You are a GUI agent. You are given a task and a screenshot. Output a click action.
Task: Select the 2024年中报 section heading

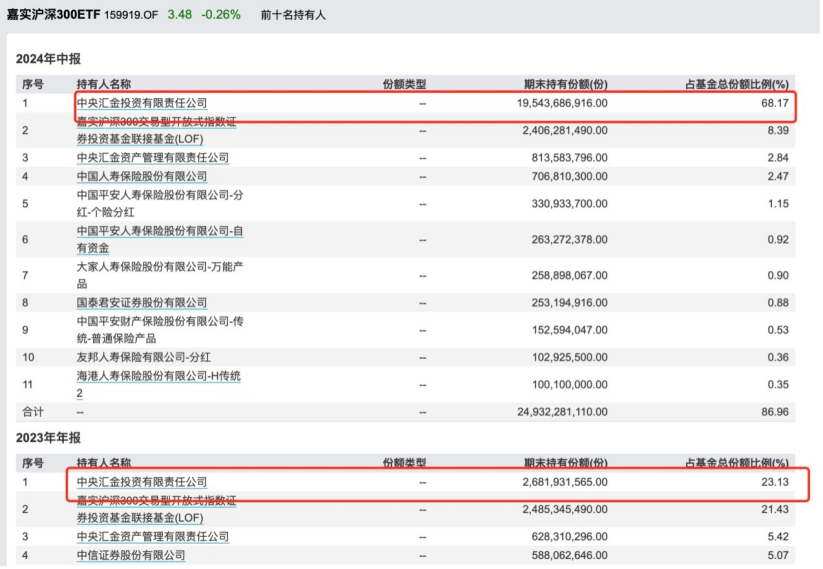coord(48,59)
